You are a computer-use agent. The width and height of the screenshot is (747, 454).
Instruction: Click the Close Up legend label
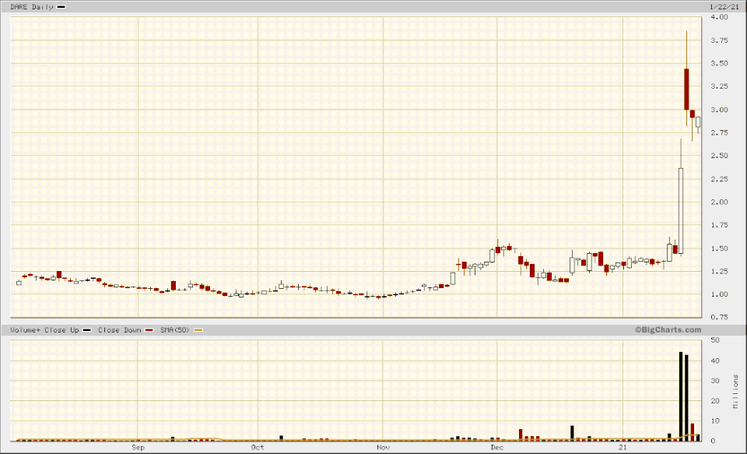61,330
